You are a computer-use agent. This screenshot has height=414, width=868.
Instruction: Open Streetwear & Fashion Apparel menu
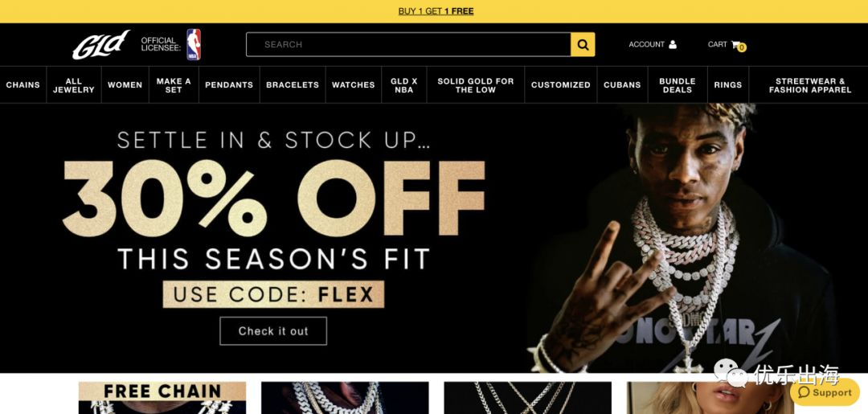pyautogui.click(x=810, y=84)
